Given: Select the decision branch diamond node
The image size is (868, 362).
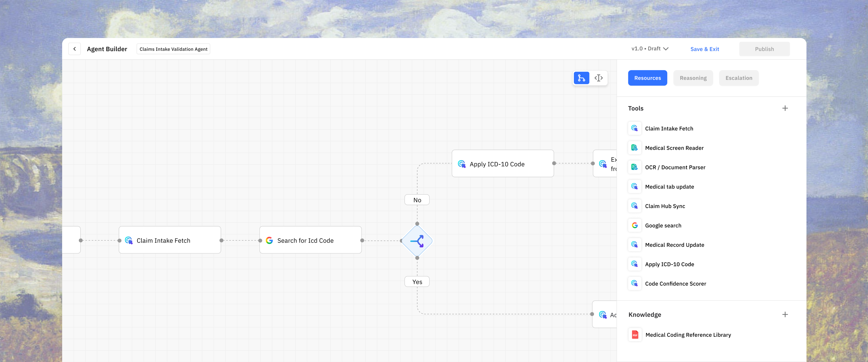Looking at the screenshot, I should coord(417,241).
